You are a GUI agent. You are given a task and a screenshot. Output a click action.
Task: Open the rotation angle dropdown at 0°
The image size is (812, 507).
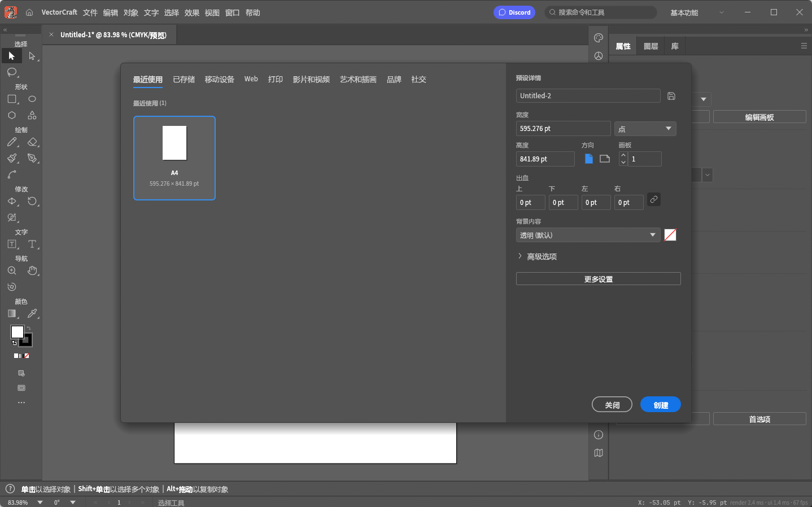73,502
